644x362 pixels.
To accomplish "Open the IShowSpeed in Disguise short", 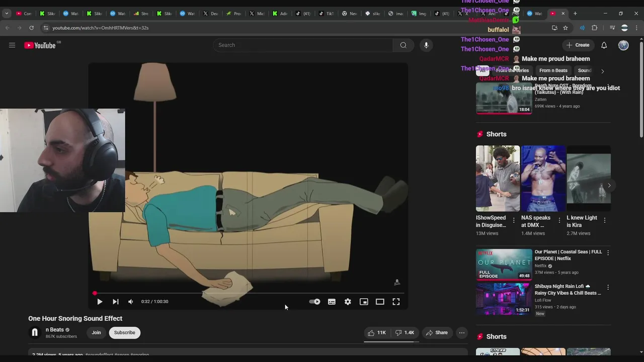I will 498,178.
